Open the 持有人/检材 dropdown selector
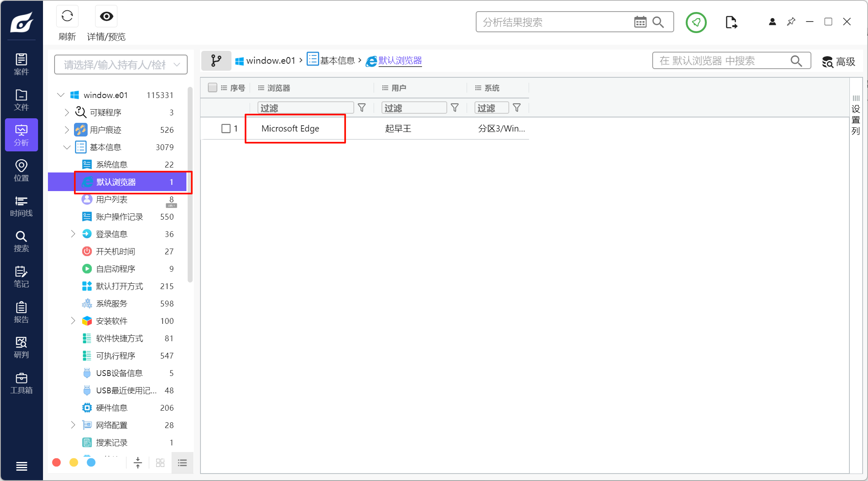Screen dimensions: 868x481 coord(121,65)
